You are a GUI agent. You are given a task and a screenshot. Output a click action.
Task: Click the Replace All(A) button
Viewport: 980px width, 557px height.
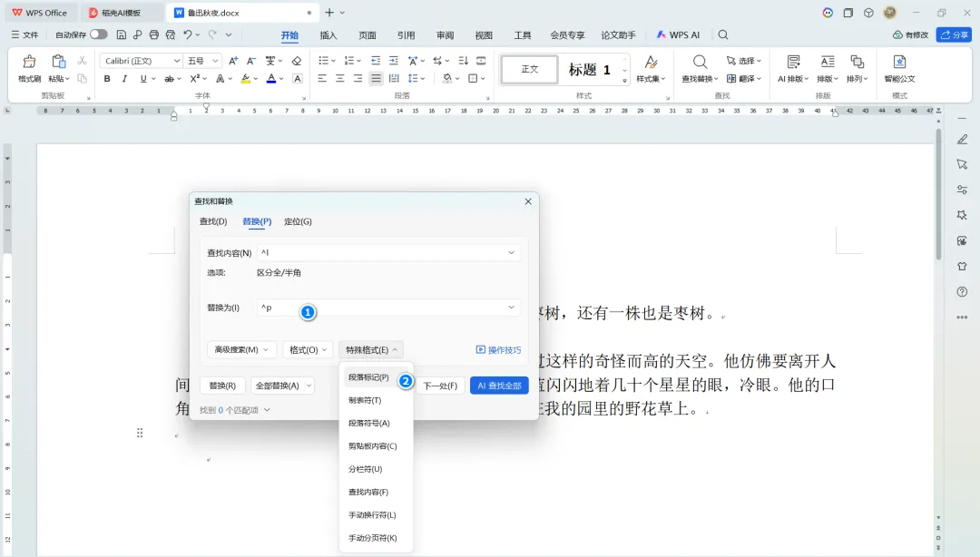point(277,386)
